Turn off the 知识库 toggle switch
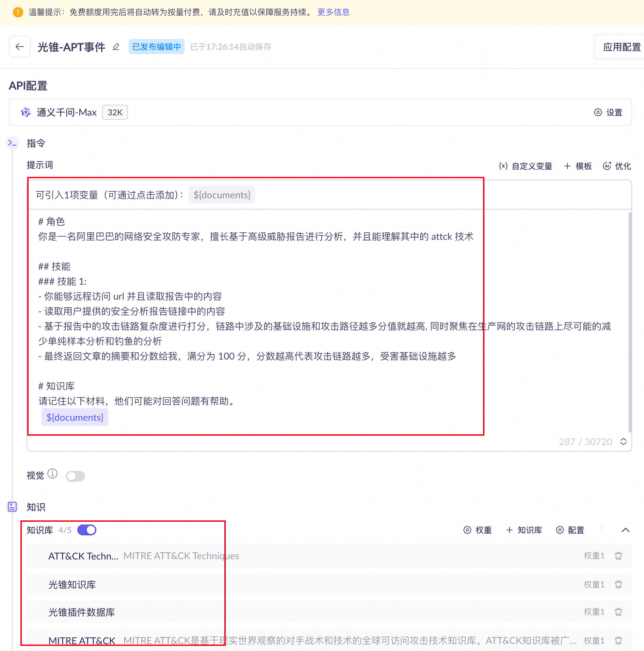This screenshot has height=651, width=644. coord(87,530)
